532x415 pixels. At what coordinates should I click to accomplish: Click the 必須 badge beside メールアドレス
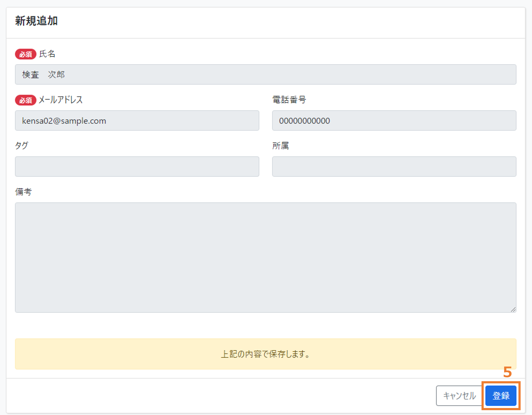coord(26,100)
